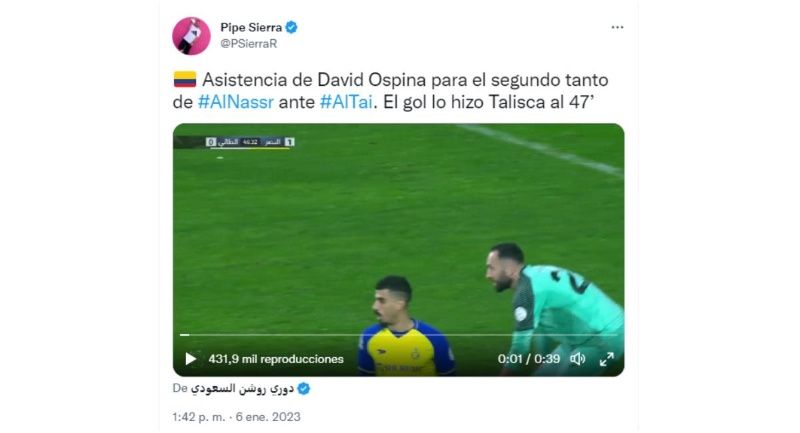
Task: Click the 0:01 / 0:39 time display
Action: click(529, 359)
